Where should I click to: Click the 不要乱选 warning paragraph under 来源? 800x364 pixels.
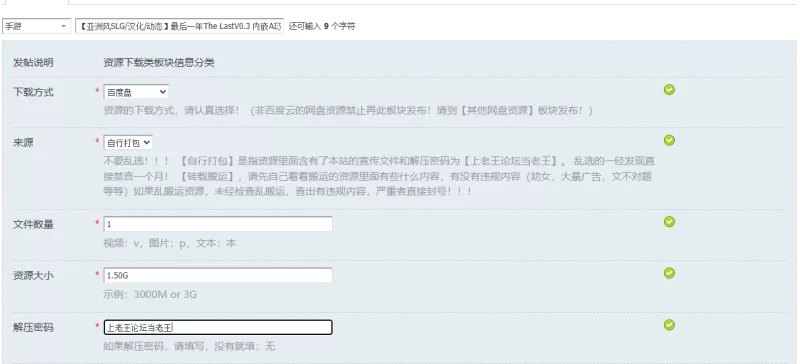[x=379, y=177]
